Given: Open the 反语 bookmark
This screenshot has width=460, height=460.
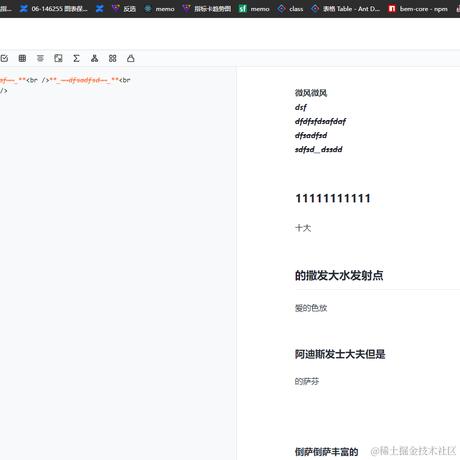Looking at the screenshot, I should click(124, 9).
